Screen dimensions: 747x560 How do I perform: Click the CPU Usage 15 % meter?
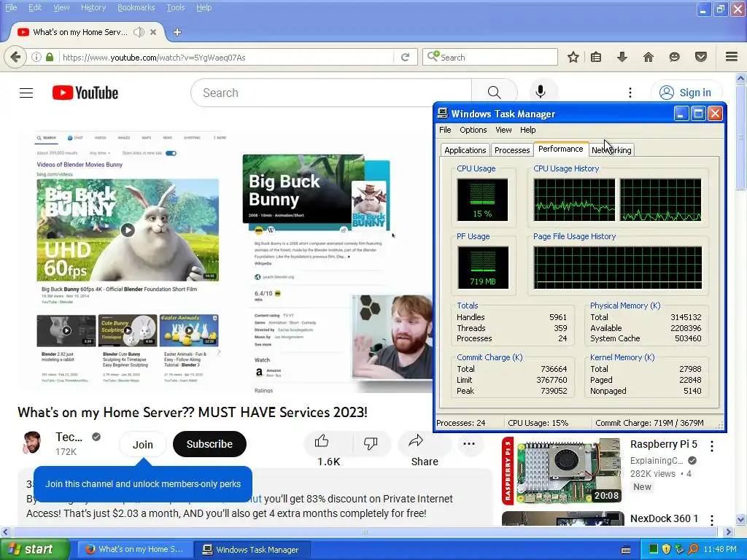pyautogui.click(x=482, y=200)
